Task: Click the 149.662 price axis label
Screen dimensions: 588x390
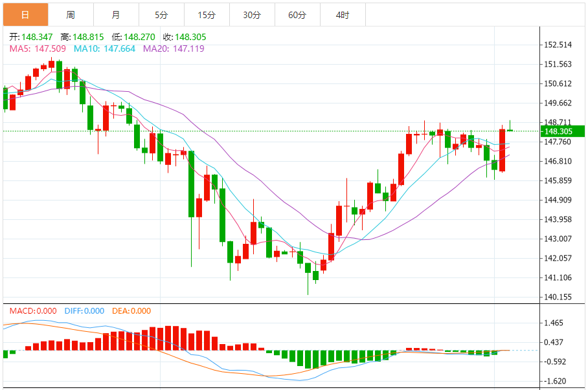Action: [x=558, y=103]
